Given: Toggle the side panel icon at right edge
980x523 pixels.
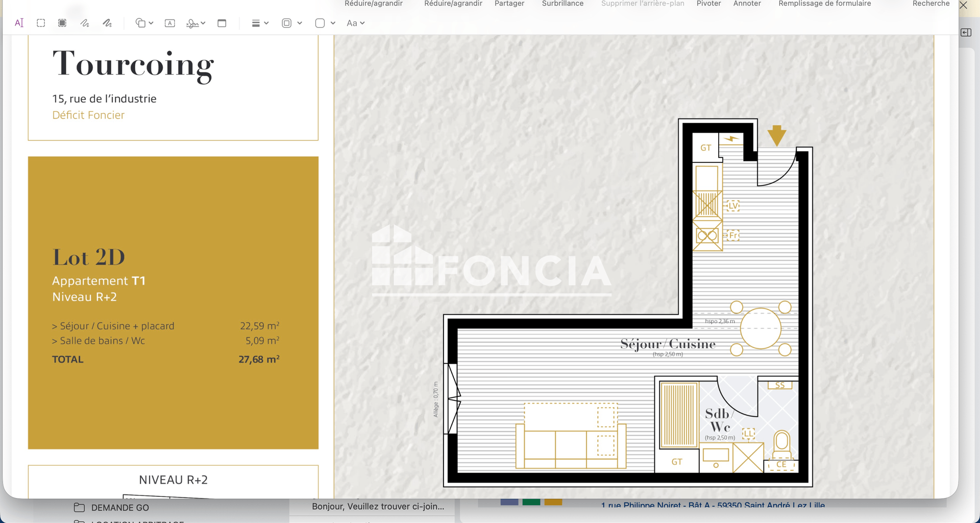Looking at the screenshot, I should pos(966,33).
